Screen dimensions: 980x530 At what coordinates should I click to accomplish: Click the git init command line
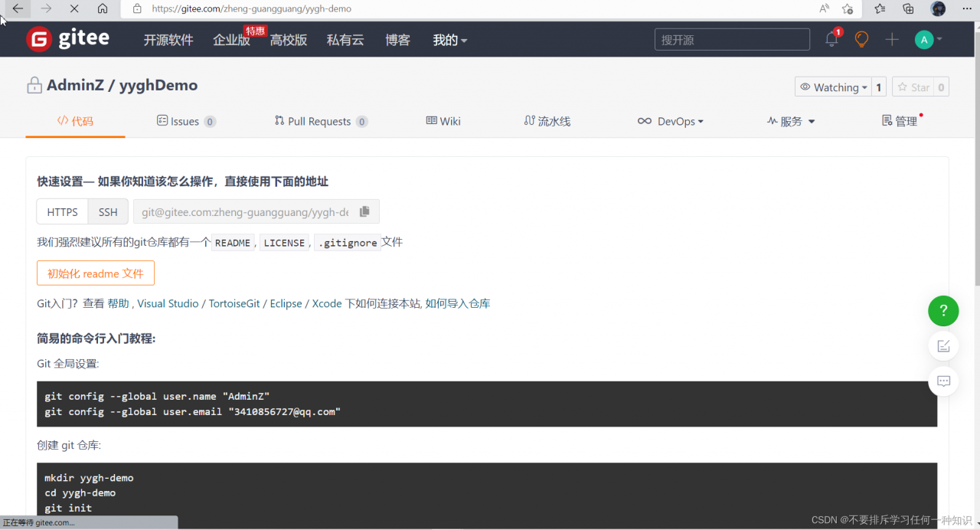pos(68,508)
